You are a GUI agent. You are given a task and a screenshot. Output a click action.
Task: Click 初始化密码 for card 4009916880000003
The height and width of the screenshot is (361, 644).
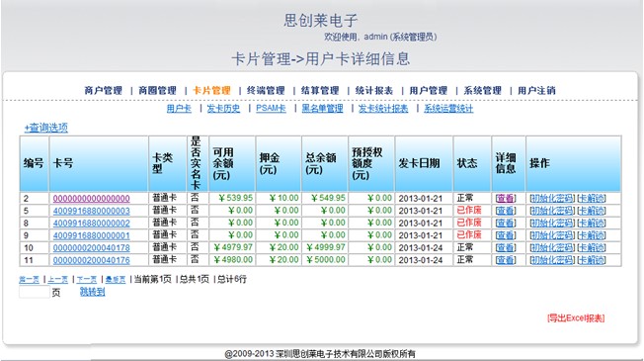[552, 211]
